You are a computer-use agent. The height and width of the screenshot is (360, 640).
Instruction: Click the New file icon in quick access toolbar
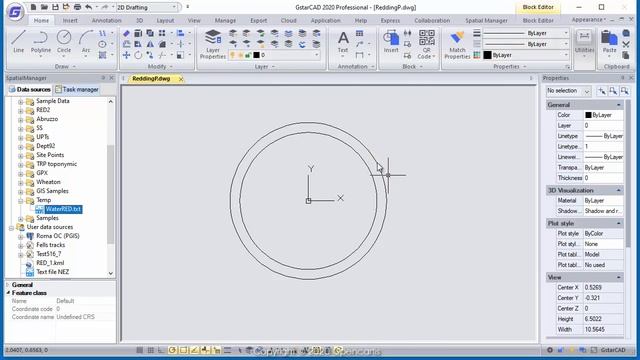33,7
